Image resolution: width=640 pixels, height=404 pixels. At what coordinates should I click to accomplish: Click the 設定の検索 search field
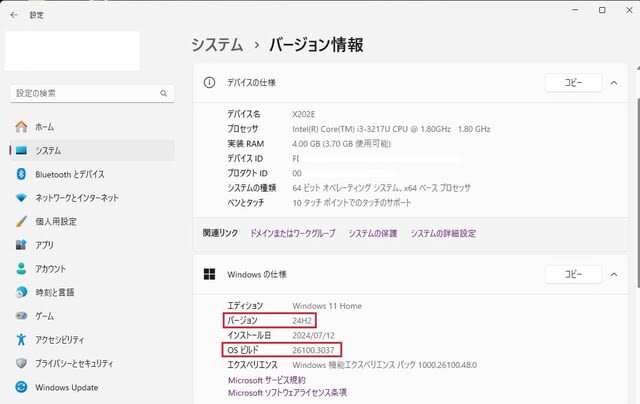click(92, 93)
